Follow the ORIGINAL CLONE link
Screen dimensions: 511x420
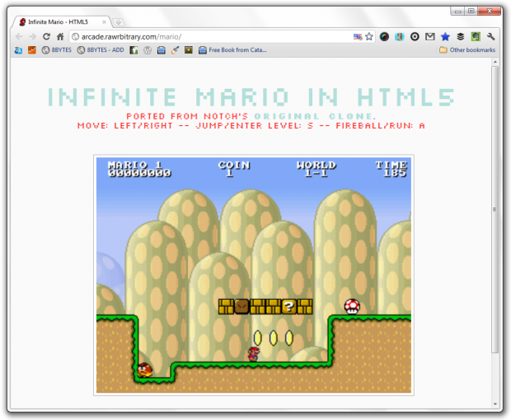coord(315,116)
